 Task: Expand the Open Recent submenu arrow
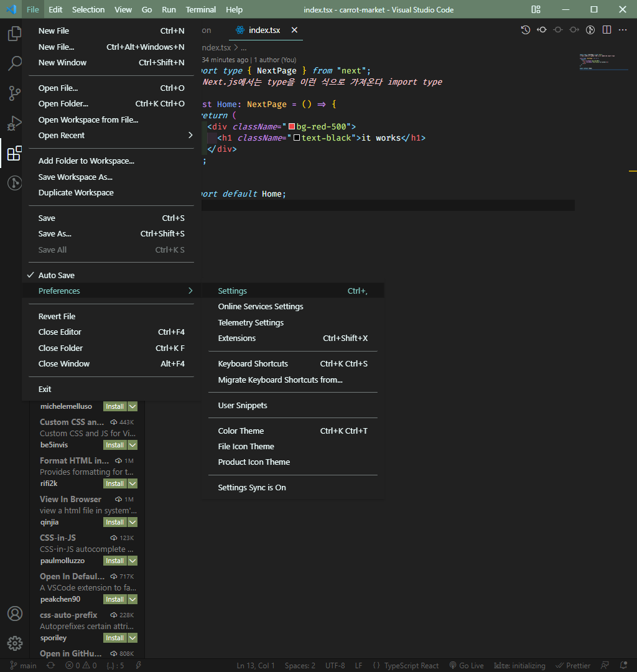point(190,135)
